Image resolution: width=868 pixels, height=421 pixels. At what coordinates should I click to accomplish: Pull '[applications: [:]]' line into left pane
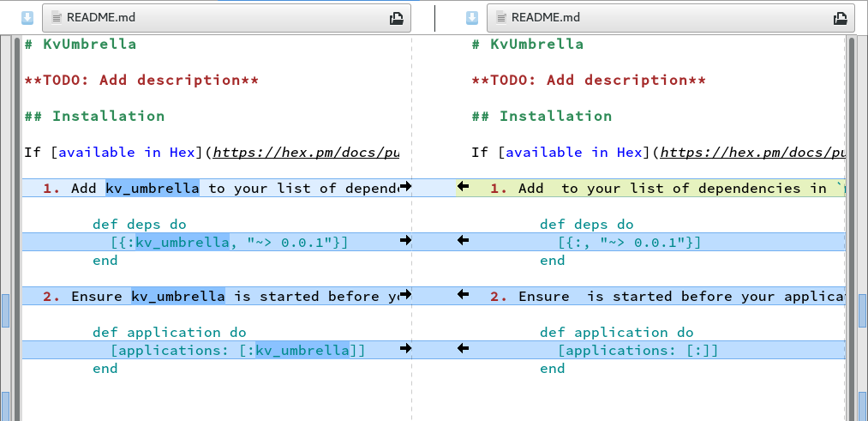coord(464,348)
